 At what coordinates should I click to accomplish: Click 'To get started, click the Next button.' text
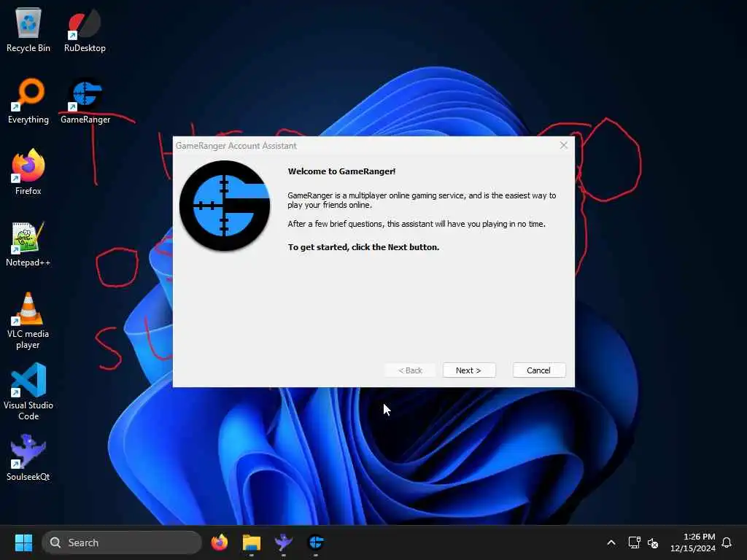(363, 247)
